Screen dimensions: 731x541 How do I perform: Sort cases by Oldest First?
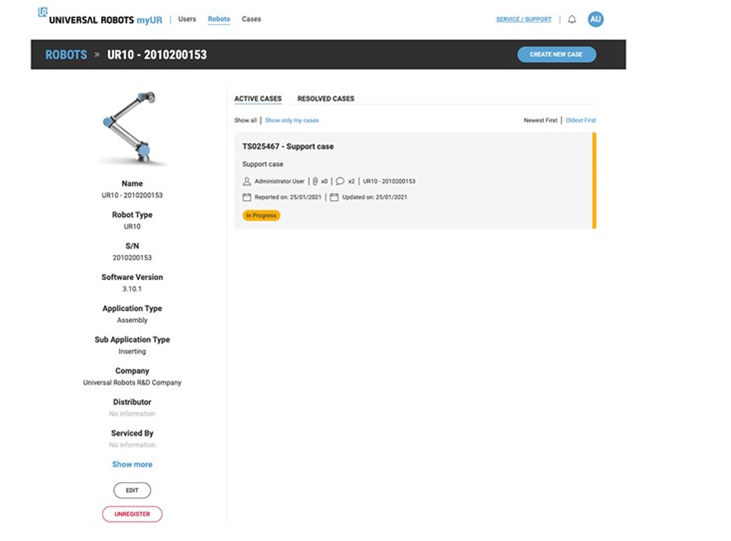pos(581,120)
